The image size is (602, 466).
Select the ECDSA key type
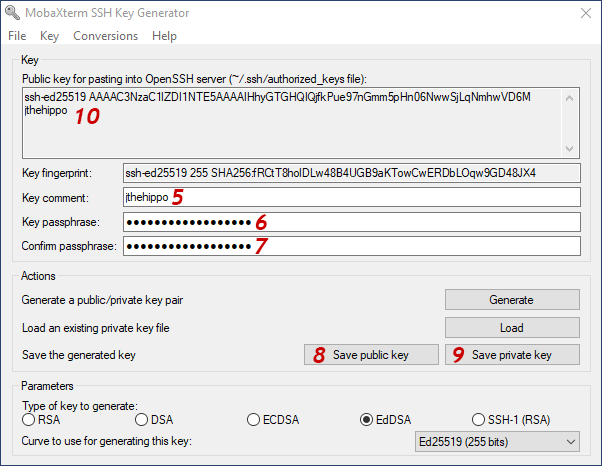click(254, 419)
